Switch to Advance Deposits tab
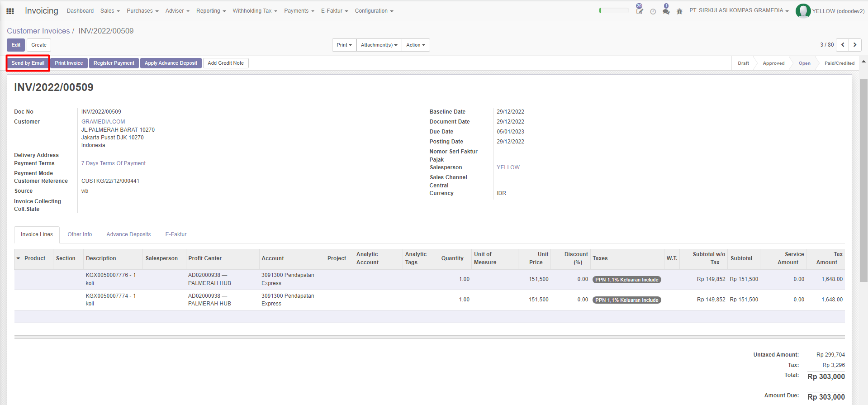This screenshot has height=405, width=868. pyautogui.click(x=128, y=234)
